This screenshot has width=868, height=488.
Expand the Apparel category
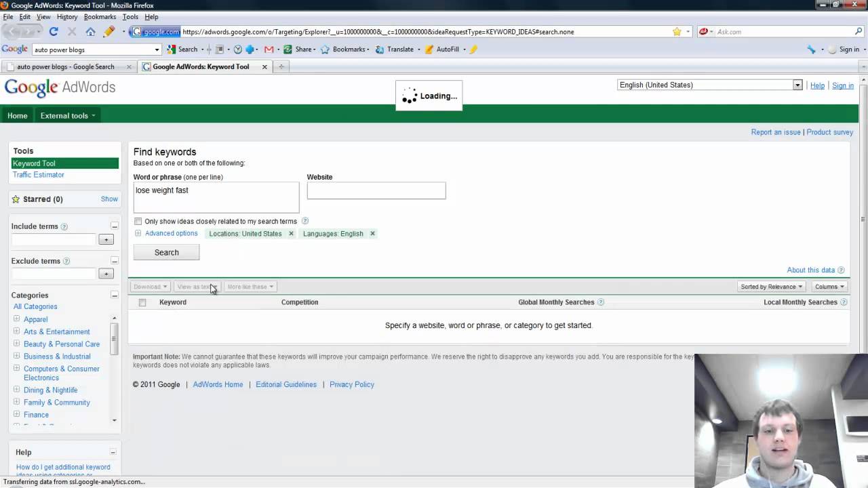pos(16,319)
